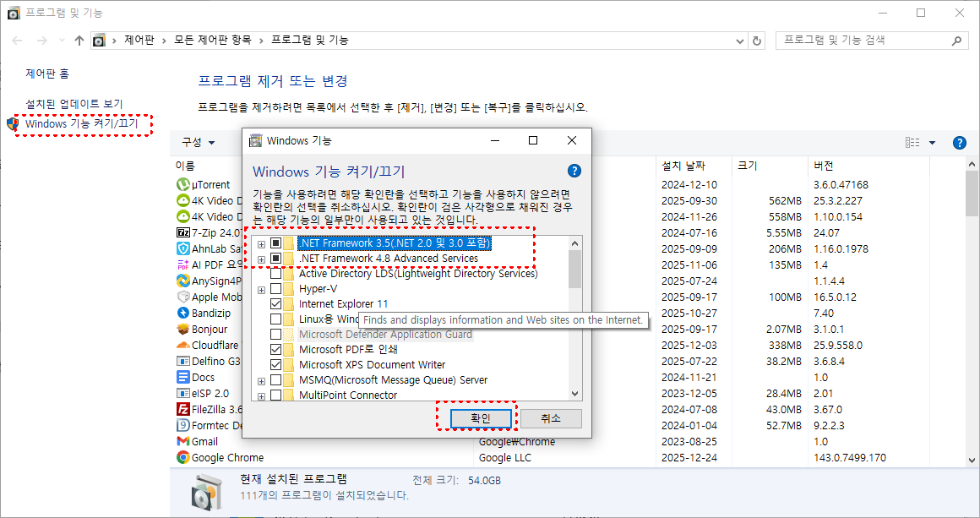Open the 구성 dropdown menu
The image size is (980, 518).
coord(199,143)
